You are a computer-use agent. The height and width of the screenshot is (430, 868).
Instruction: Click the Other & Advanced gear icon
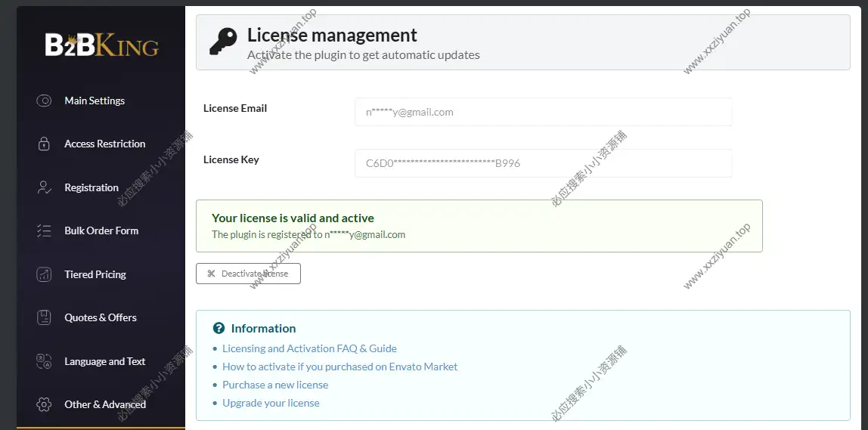click(x=44, y=404)
